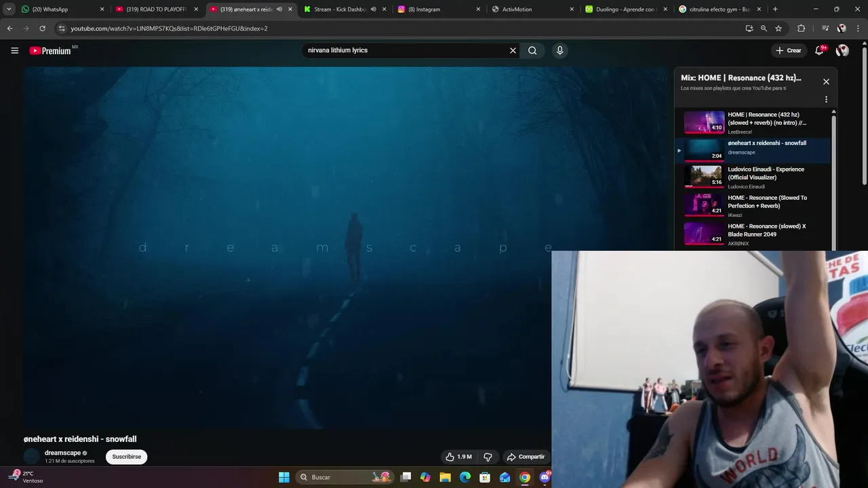Open Chrome media controls icon

(x=825, y=28)
